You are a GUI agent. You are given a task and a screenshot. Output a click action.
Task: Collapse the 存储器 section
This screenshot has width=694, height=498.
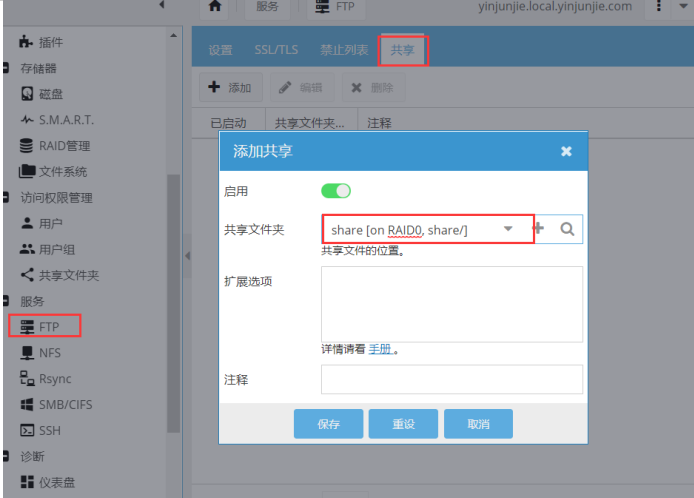(6, 68)
